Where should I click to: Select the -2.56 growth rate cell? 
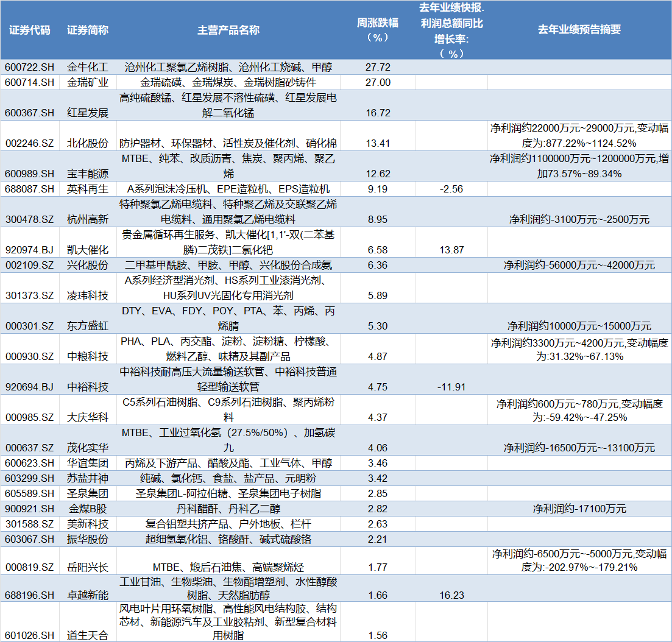(x=451, y=189)
